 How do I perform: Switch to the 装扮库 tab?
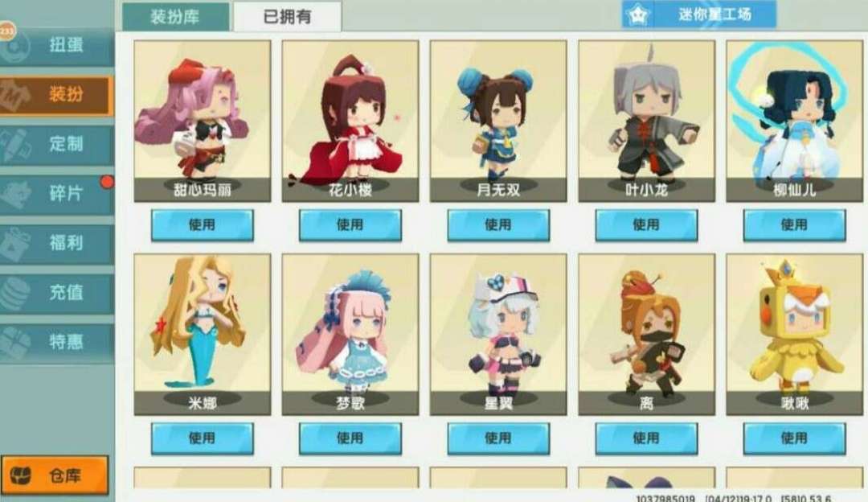tap(175, 17)
